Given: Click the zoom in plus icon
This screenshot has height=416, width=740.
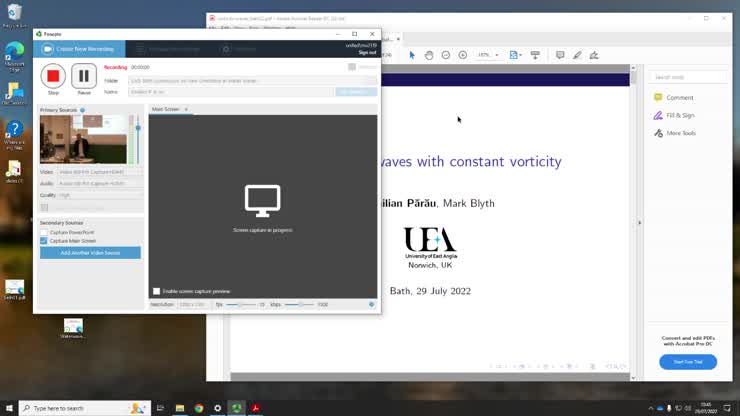Looking at the screenshot, I should [x=463, y=55].
